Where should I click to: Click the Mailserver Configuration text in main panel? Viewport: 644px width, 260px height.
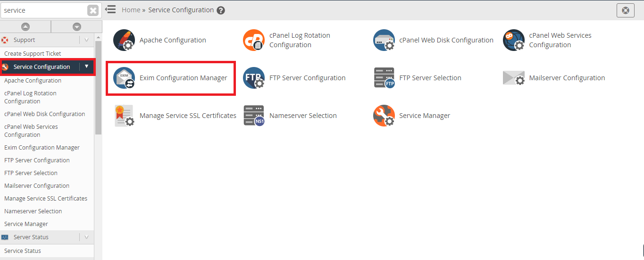coord(567,78)
